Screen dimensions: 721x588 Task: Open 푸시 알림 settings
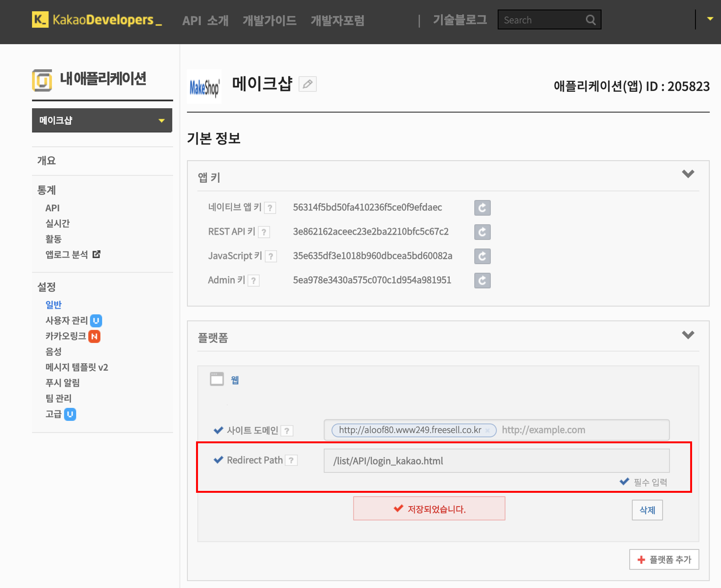pyautogui.click(x=62, y=383)
